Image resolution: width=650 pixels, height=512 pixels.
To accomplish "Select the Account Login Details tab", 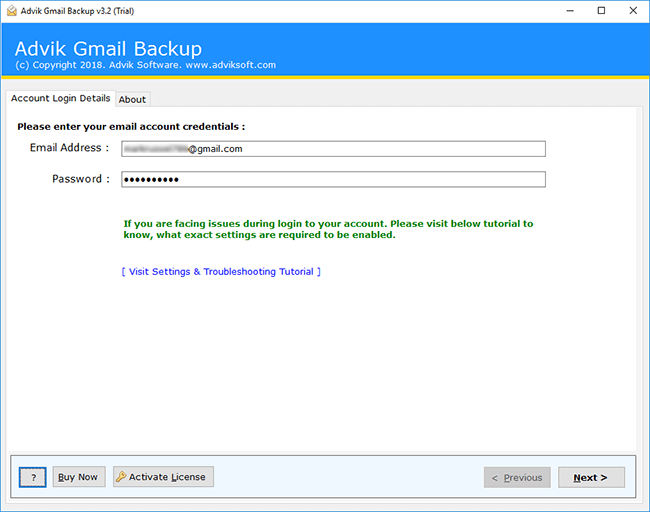I will coord(61,98).
